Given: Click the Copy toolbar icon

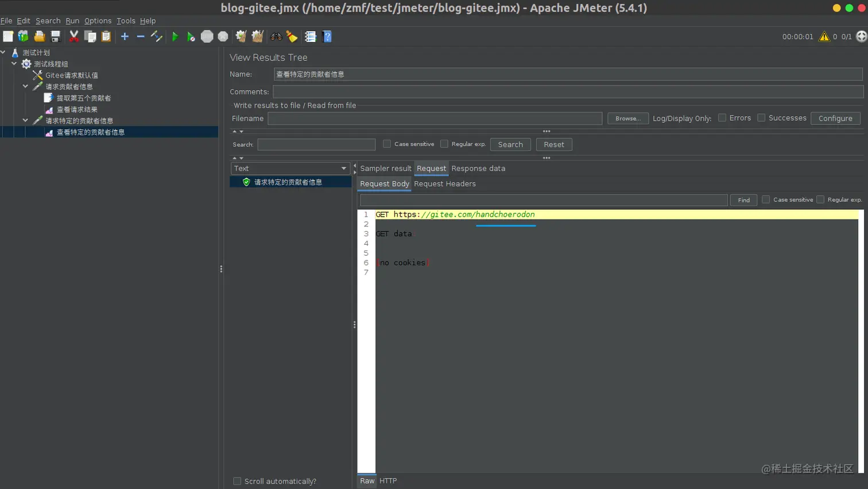Looking at the screenshot, I should [90, 37].
